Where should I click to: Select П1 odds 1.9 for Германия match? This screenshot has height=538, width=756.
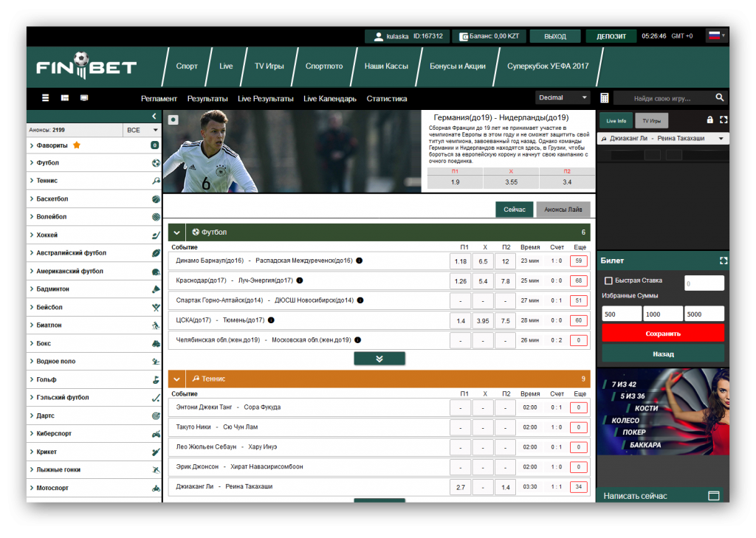(x=455, y=182)
